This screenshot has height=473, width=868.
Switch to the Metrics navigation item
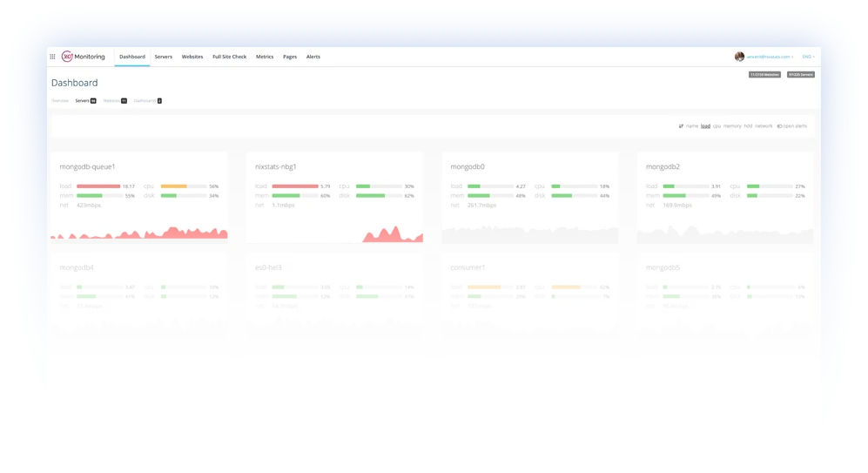[x=265, y=57]
